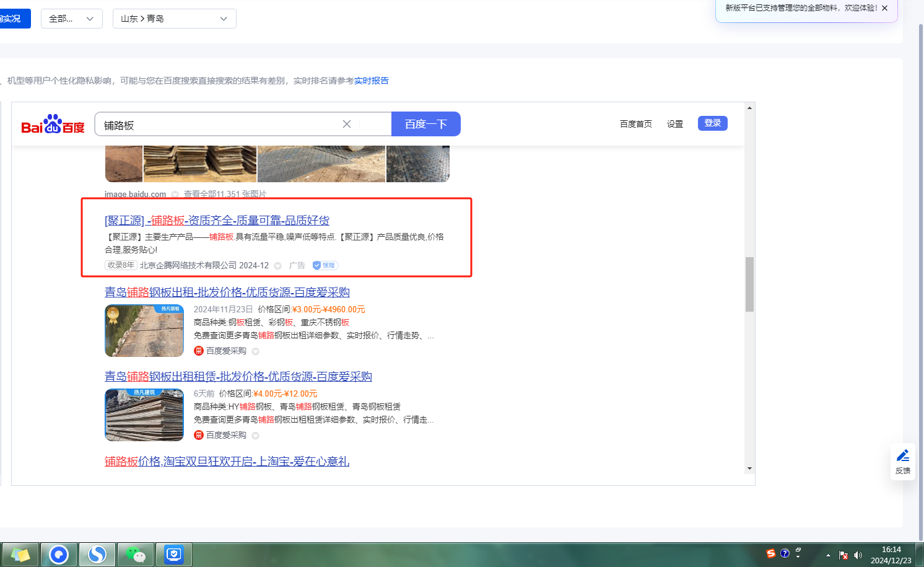This screenshot has width=924, height=567.
Task: Click the 广告 label on the ad result
Action: click(297, 265)
